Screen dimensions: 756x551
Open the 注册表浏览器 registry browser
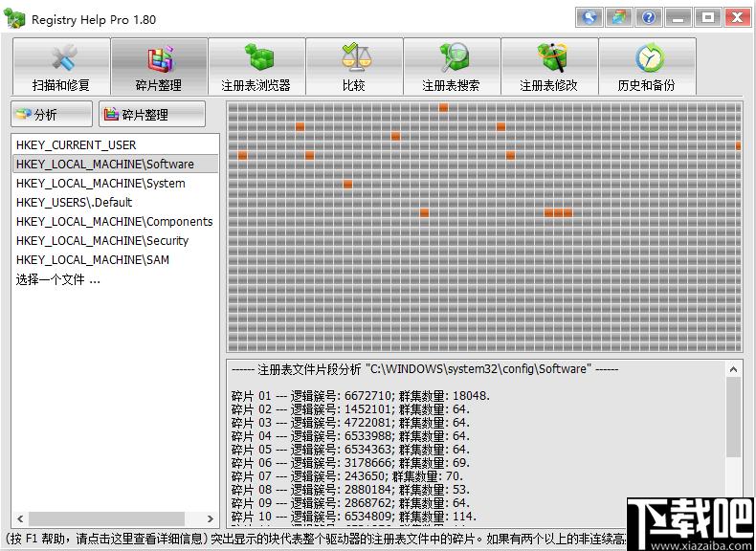tap(256, 67)
